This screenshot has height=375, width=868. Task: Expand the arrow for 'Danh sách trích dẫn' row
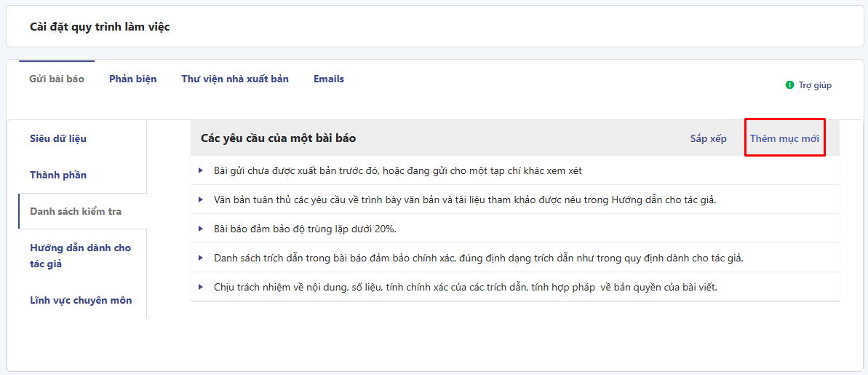(x=201, y=258)
